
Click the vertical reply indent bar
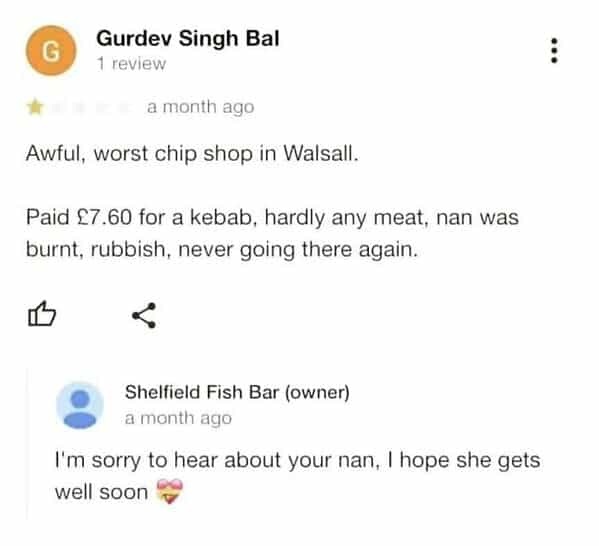[28, 443]
